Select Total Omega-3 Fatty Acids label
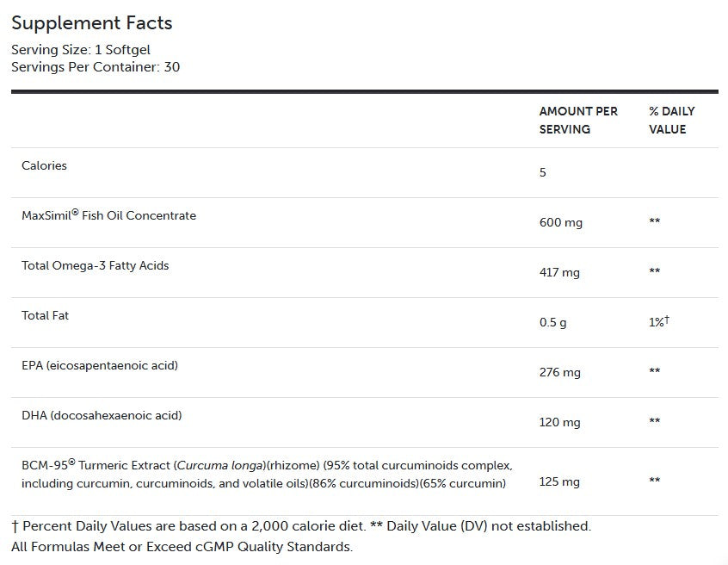Screen dimensions: 728x565 click(x=95, y=265)
